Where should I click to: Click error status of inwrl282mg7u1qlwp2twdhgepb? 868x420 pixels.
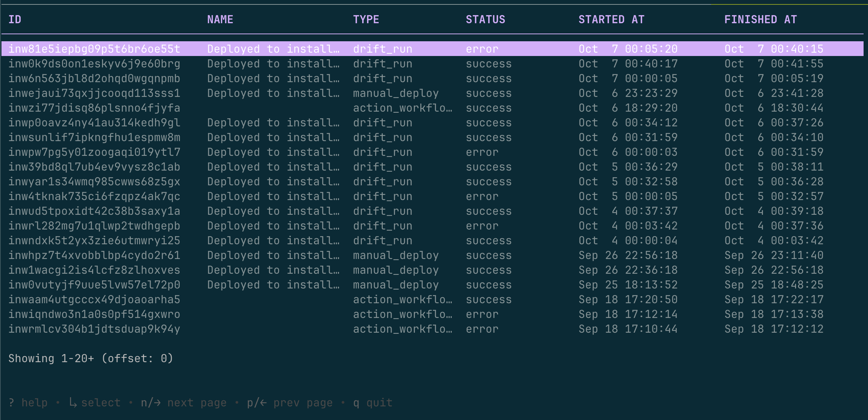tap(482, 226)
